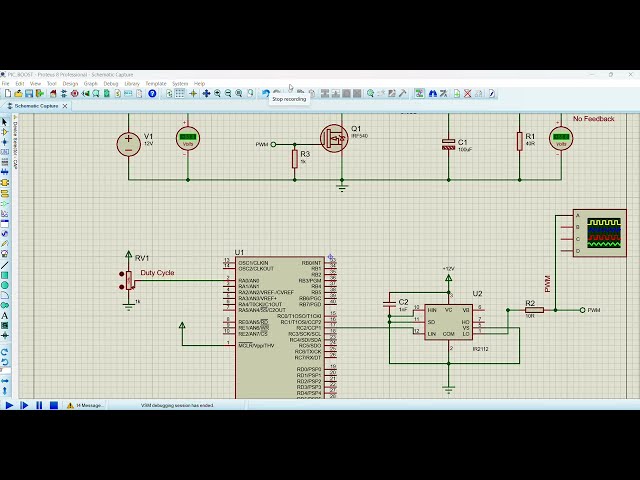Save the project with the floppy disk icon
Viewport: 640px width, 480px height.
click(29, 94)
